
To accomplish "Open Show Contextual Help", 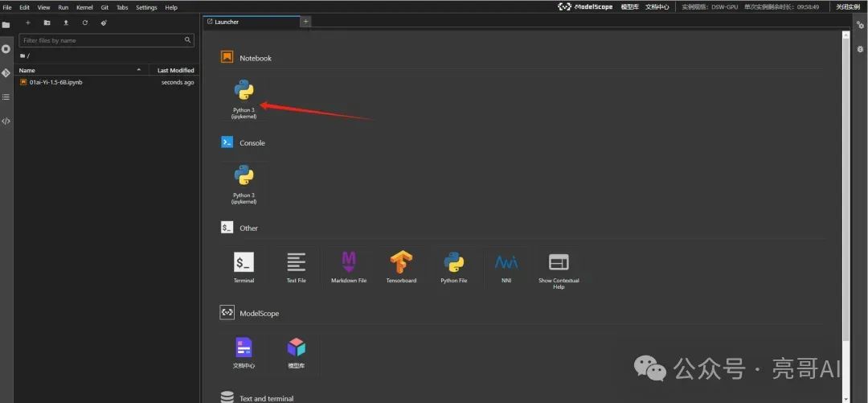I will [559, 270].
